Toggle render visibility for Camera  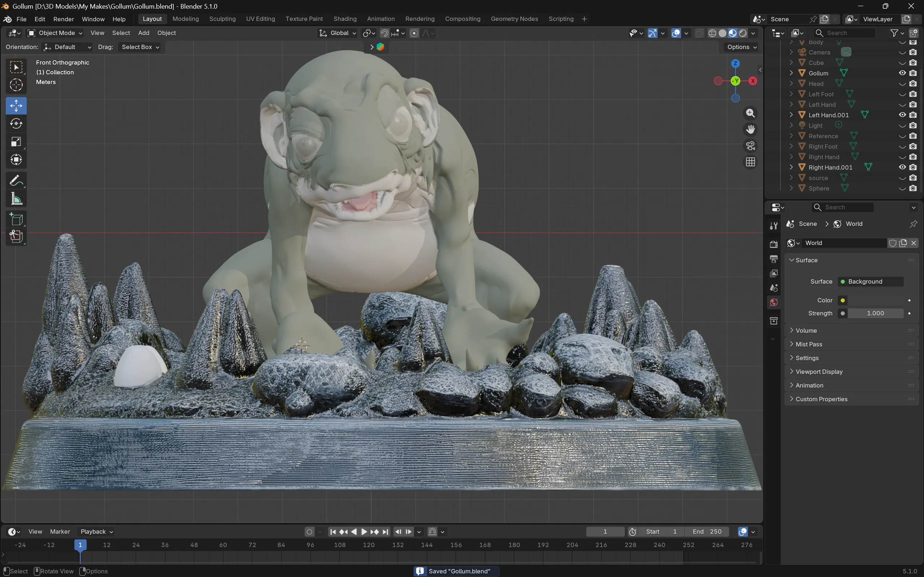(x=913, y=52)
